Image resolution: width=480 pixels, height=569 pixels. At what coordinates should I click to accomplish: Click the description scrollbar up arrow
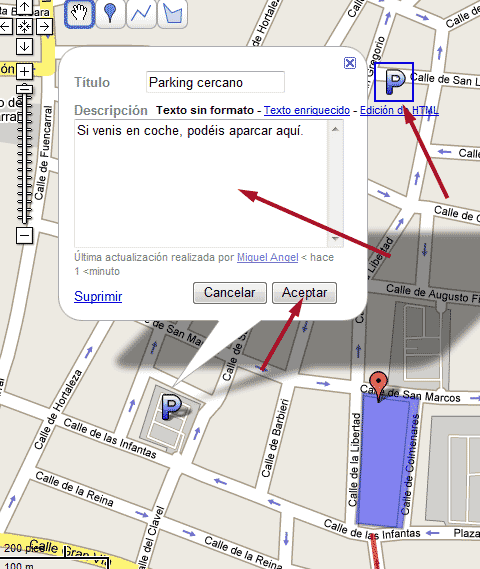click(x=336, y=129)
